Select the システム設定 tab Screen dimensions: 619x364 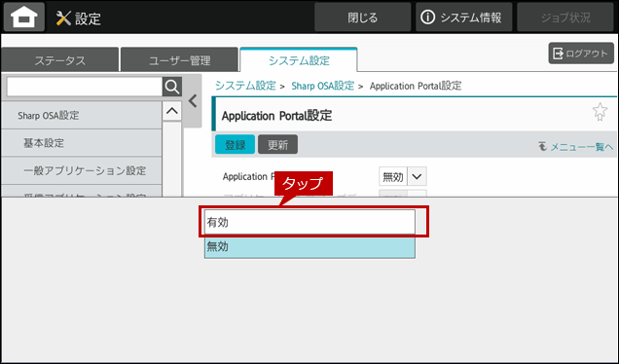click(x=299, y=60)
